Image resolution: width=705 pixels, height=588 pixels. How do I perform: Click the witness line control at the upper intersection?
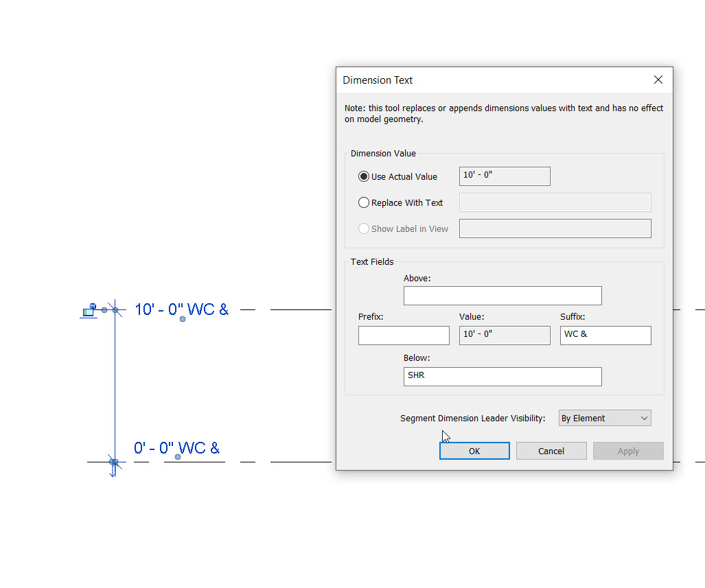[115, 309]
